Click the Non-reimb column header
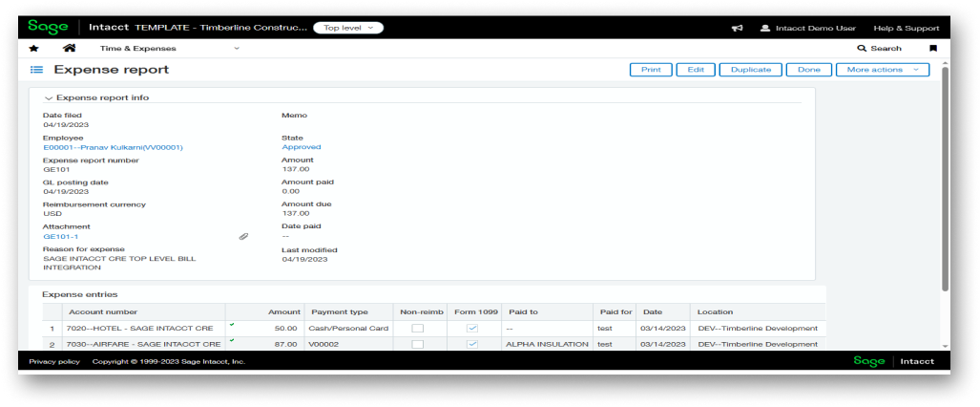The image size is (980, 407). click(421, 311)
